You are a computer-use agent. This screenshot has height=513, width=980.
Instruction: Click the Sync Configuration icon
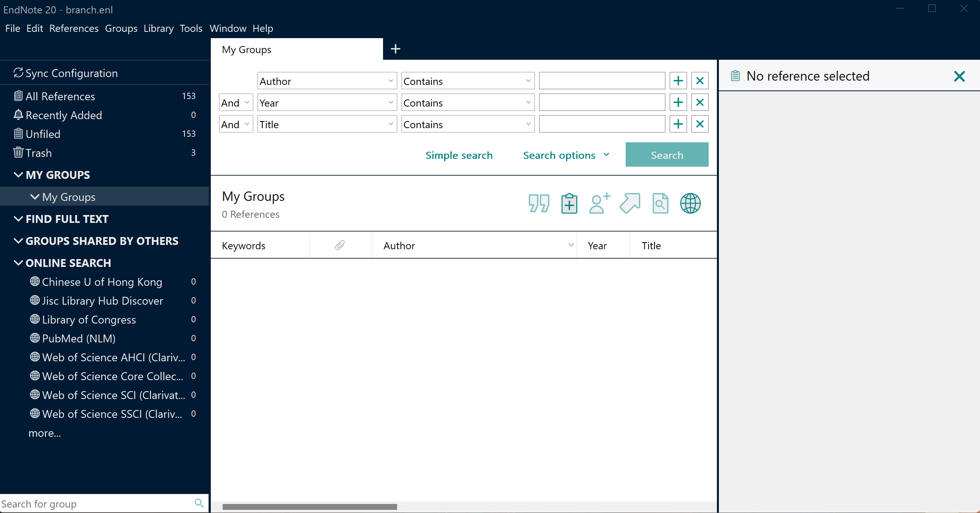point(18,73)
